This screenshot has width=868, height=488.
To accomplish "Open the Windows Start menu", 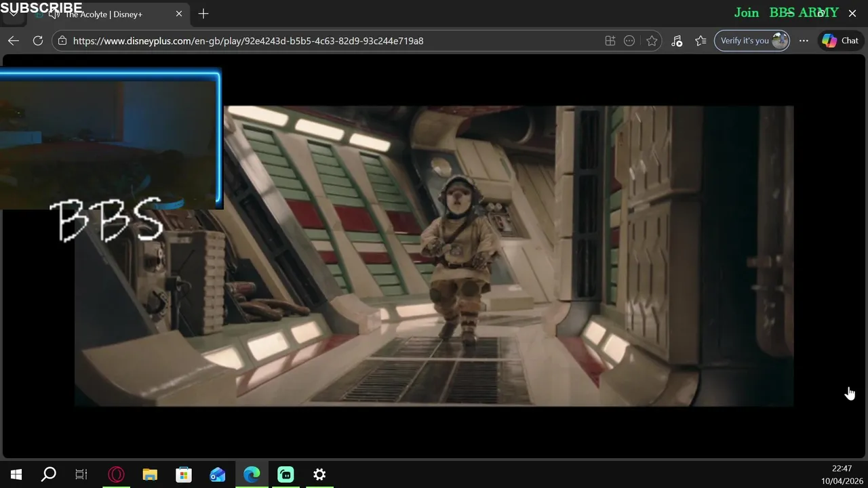I will (16, 474).
